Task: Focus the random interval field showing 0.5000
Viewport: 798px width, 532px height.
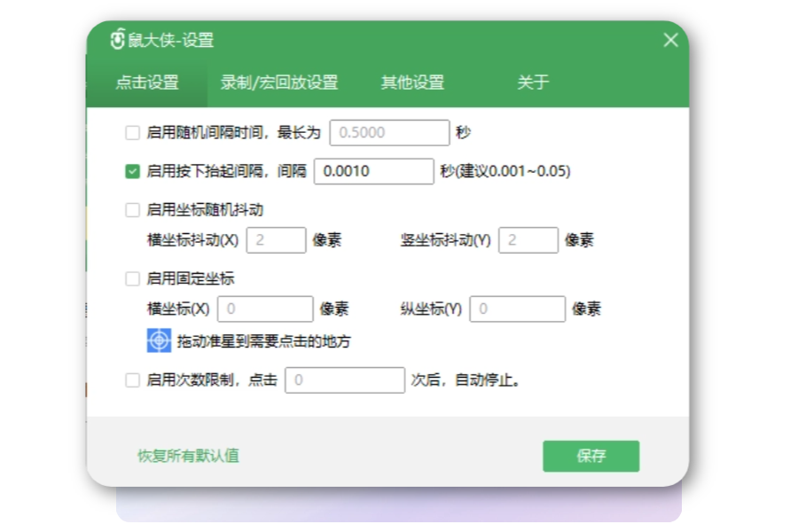Action: pyautogui.click(x=389, y=133)
